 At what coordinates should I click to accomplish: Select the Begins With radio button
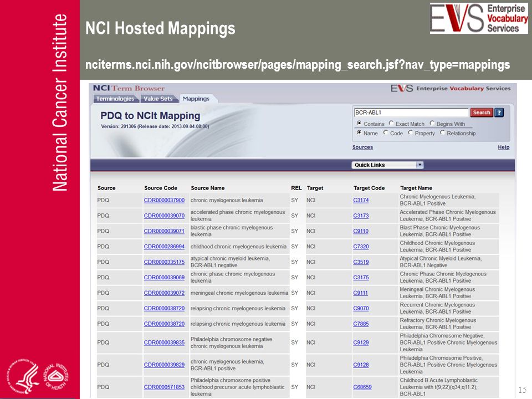tap(432, 123)
